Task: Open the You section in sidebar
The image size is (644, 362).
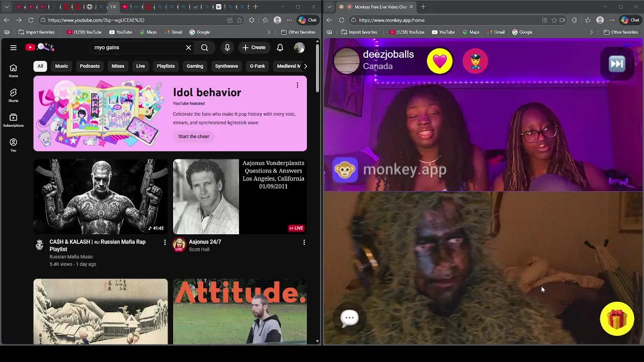Action: (14, 145)
